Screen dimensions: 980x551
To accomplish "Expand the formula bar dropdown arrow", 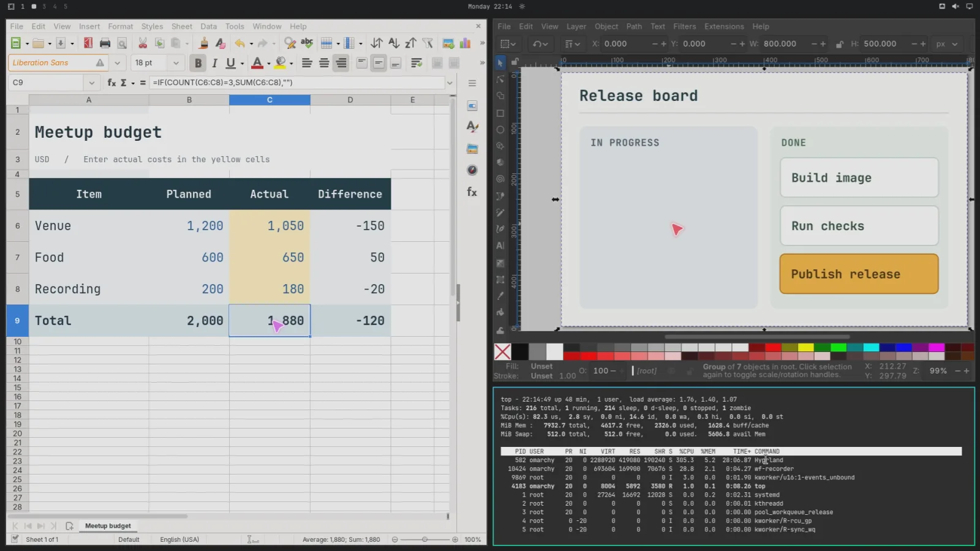I will tap(450, 83).
